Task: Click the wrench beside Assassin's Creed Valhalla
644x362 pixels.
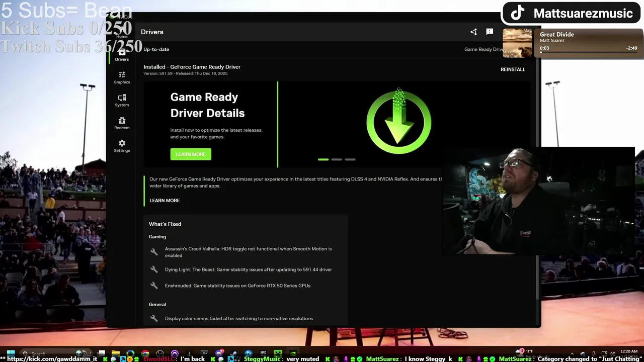Action: pos(154,252)
